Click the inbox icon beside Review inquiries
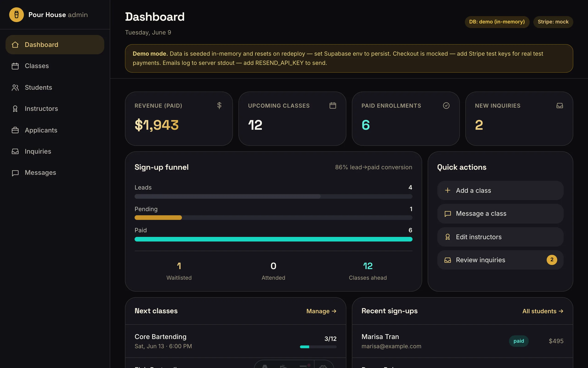This screenshot has height=368, width=588. point(448,260)
